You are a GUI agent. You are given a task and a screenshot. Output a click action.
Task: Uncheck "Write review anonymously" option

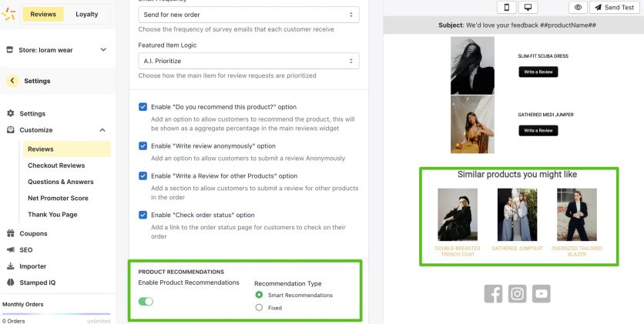point(143,145)
